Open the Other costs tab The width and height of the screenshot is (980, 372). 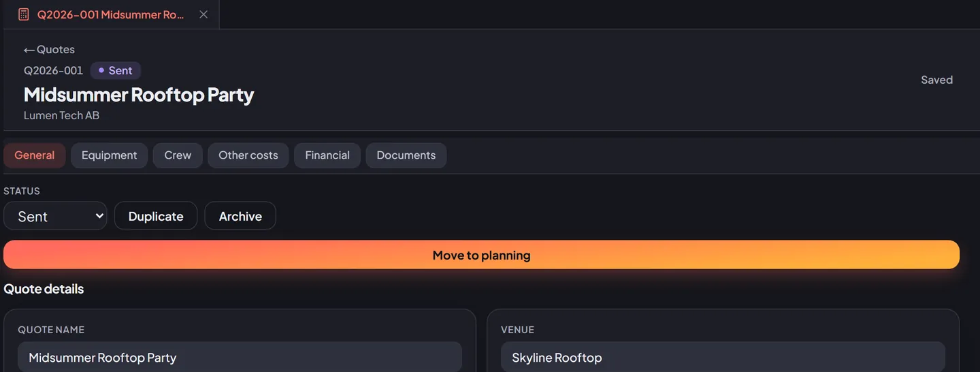[248, 155]
